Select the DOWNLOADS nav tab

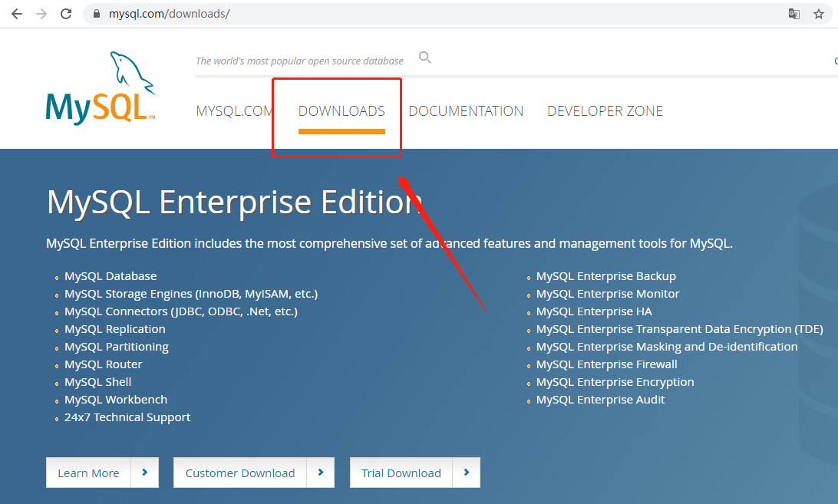pos(341,110)
